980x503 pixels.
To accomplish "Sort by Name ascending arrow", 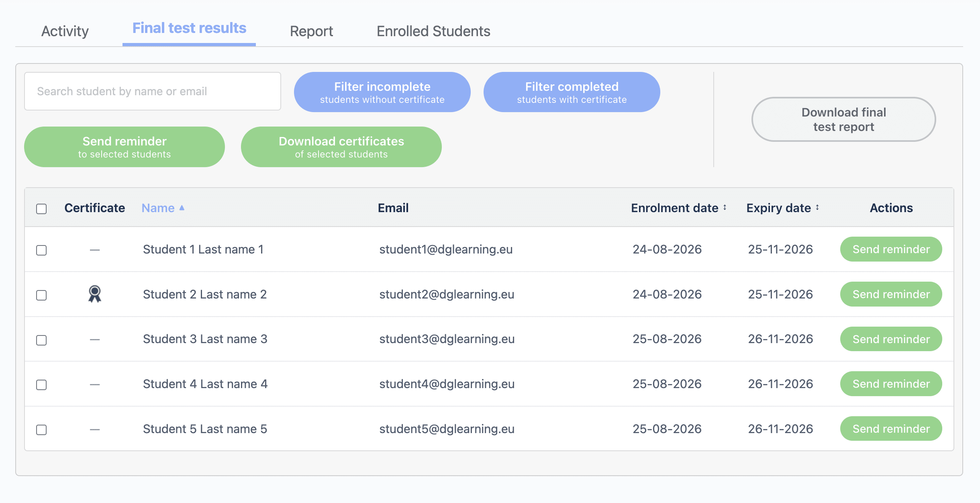I will [x=182, y=208].
